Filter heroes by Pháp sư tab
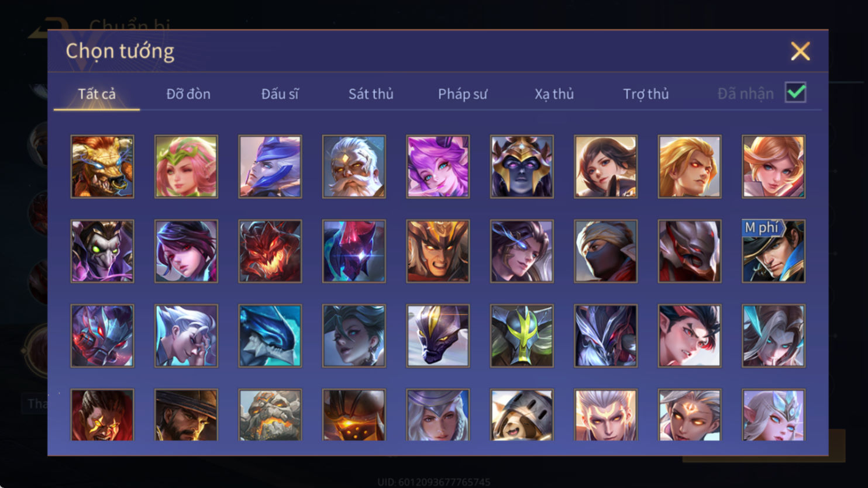The image size is (868, 488). [463, 94]
